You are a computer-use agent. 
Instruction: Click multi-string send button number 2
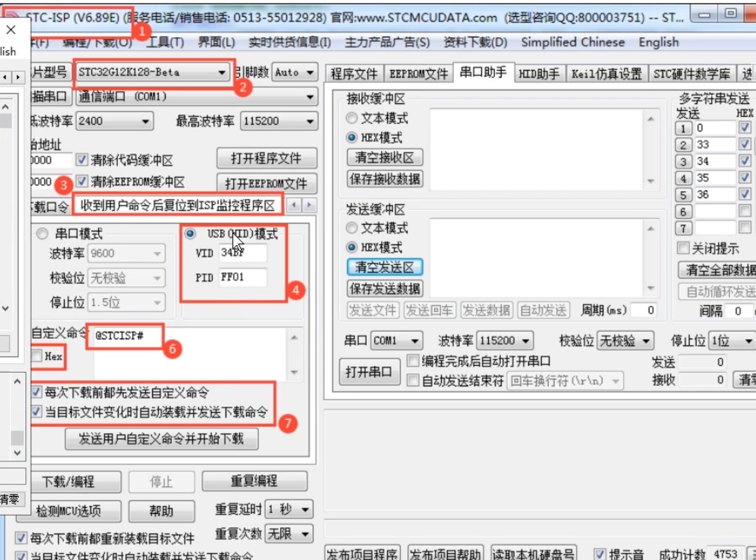pos(683,145)
